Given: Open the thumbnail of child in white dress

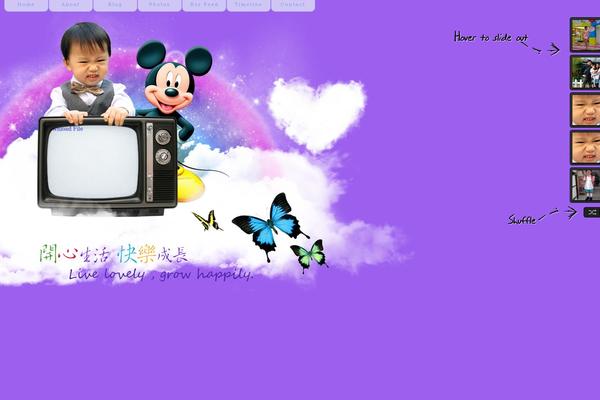Looking at the screenshot, I should (585, 185).
